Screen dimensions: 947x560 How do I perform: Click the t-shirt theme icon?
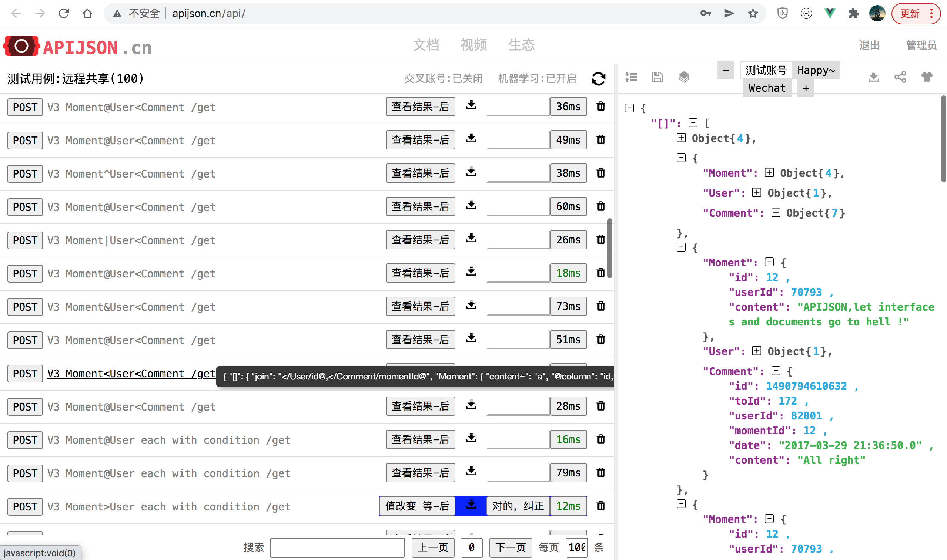[x=927, y=77]
